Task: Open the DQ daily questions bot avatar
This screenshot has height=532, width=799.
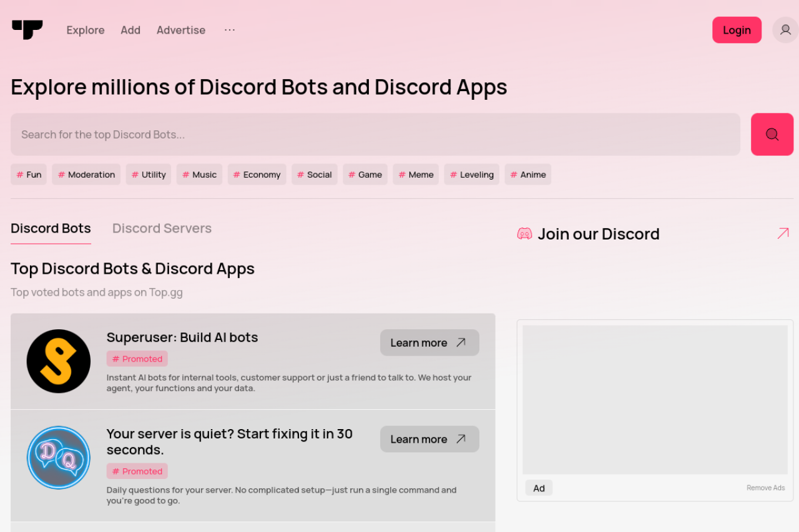Action: (x=59, y=458)
